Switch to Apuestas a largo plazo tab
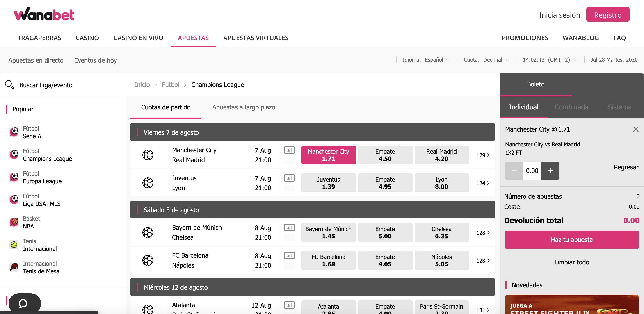 pyautogui.click(x=244, y=107)
